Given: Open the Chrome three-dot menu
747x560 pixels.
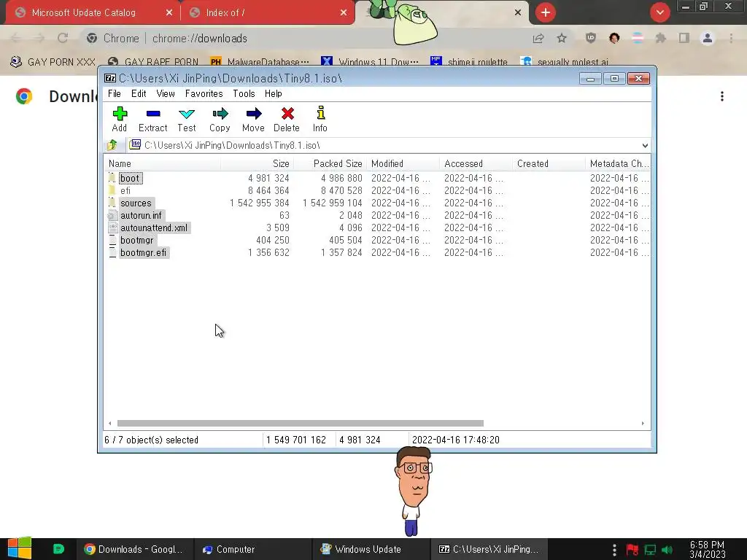Looking at the screenshot, I should pyautogui.click(x=731, y=38).
